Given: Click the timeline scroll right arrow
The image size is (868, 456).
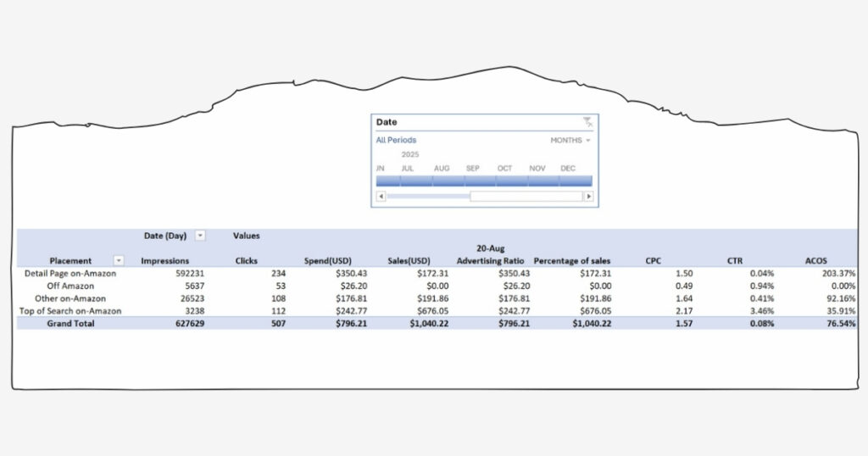Looking at the screenshot, I should 588,196.
